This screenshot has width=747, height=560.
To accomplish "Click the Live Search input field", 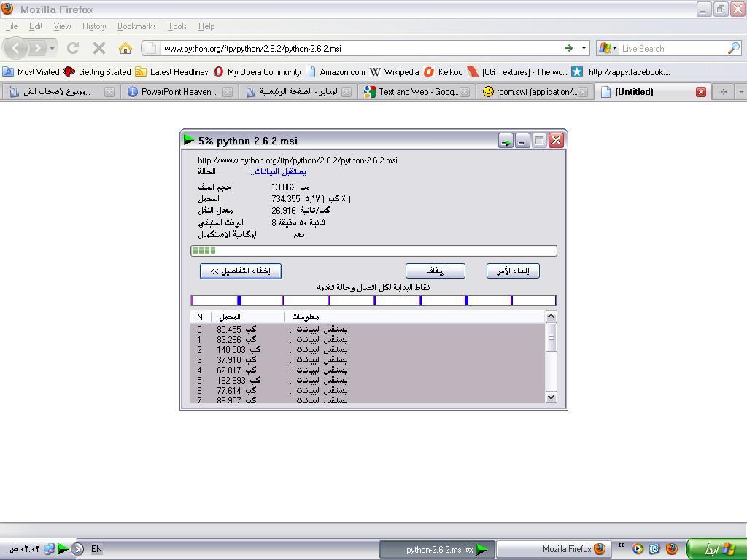I will [x=673, y=48].
